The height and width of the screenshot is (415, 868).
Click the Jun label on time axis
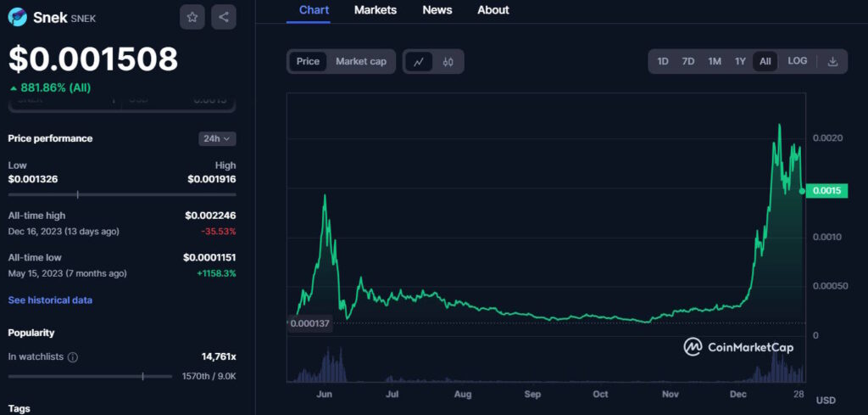coord(325,395)
